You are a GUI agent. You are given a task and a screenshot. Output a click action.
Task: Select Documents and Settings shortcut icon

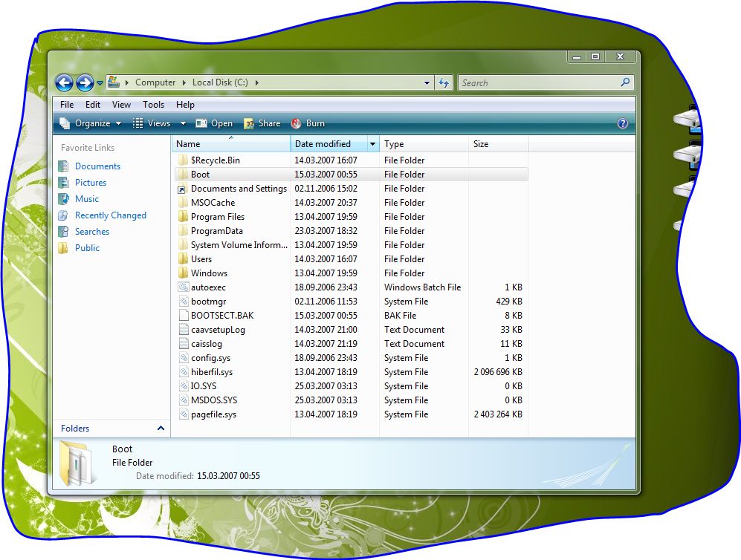tap(183, 189)
